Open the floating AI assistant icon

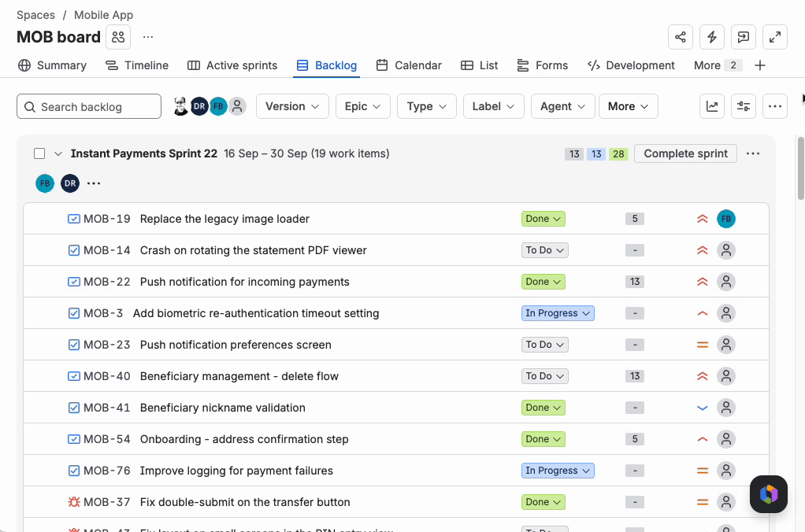pos(768,494)
